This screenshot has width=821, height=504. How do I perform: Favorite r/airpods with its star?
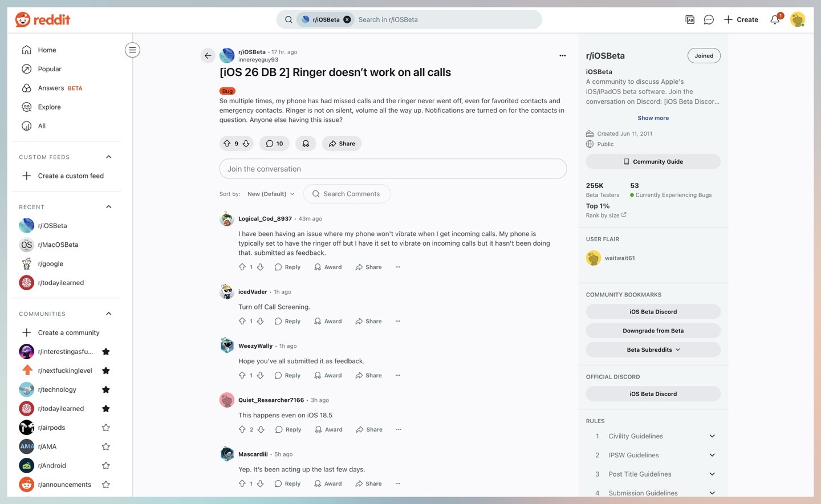click(105, 428)
